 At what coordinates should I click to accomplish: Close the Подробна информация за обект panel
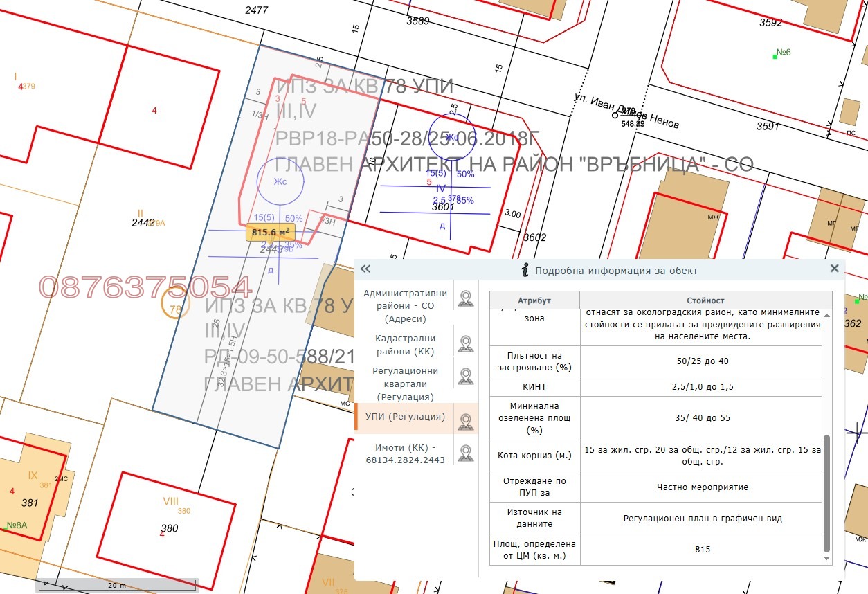click(x=834, y=269)
